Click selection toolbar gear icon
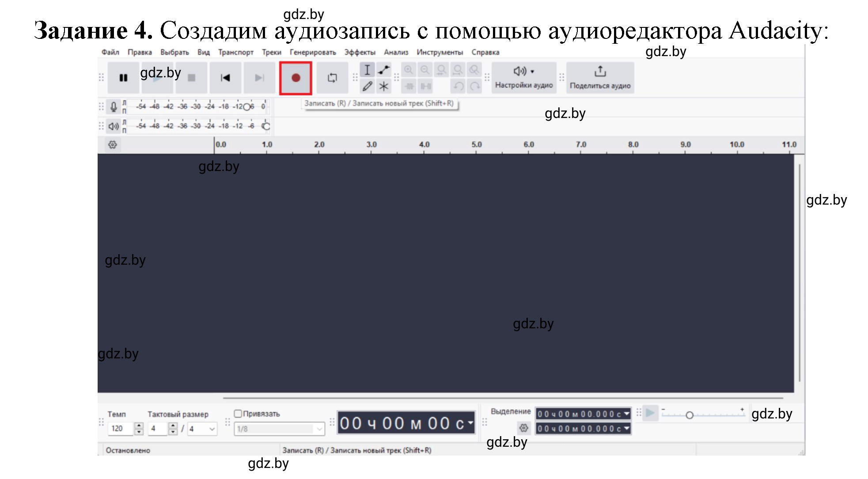The height and width of the screenshot is (479, 868). pos(524,428)
